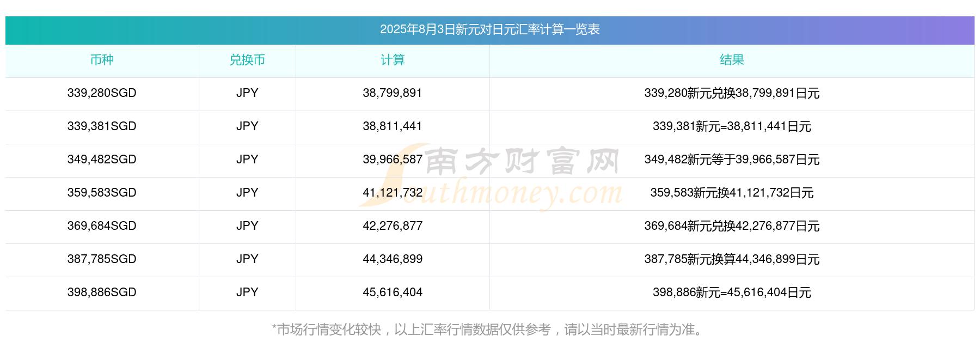Select the 349,482SGD cell

[102, 160]
